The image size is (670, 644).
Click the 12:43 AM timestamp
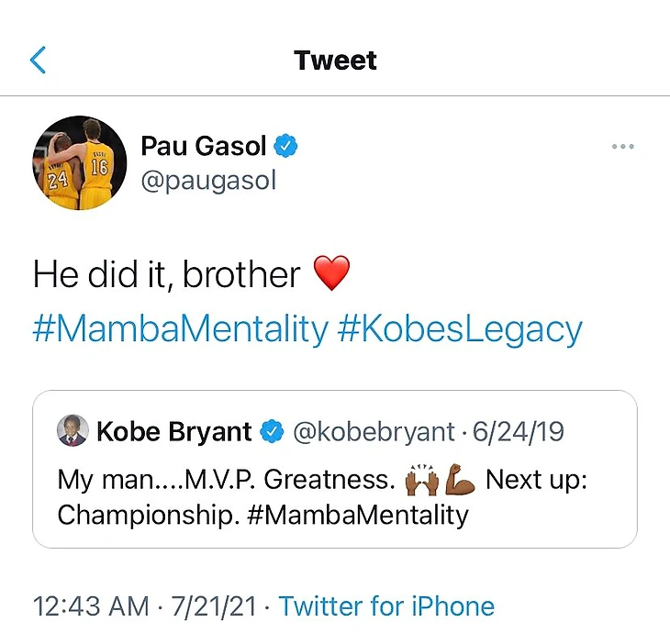(x=90, y=605)
